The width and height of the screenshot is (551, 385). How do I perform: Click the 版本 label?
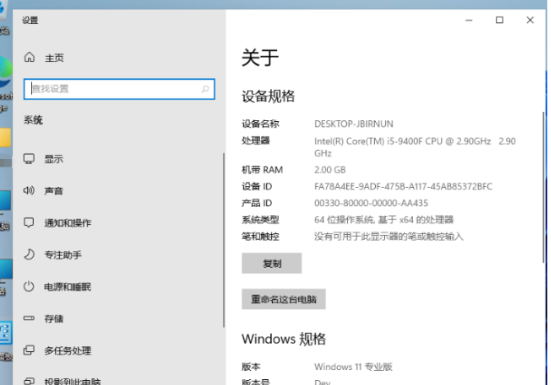click(251, 367)
